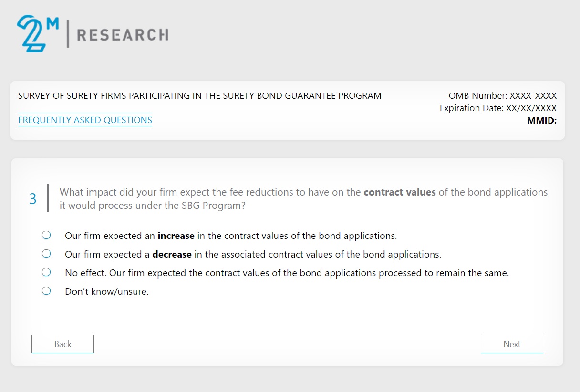Viewport: 580px width, 392px height.
Task: Choose the "No effect" radio button
Action: (46, 272)
